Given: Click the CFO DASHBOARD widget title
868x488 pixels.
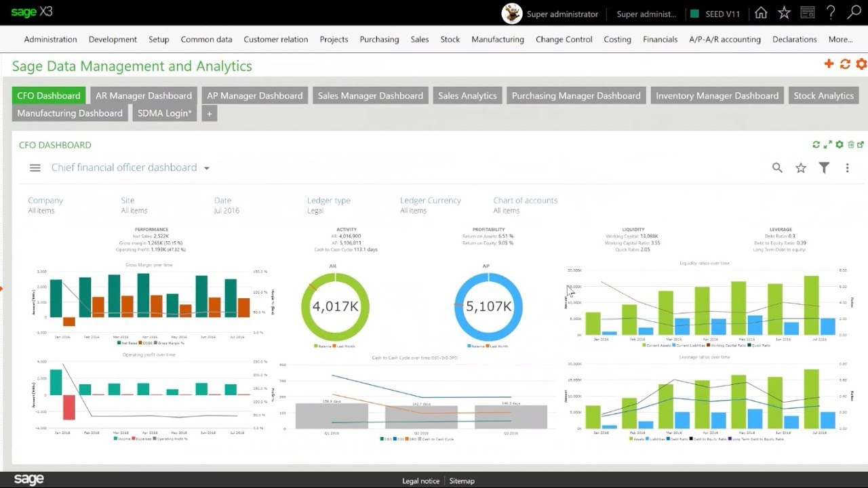Looking at the screenshot, I should tap(55, 145).
